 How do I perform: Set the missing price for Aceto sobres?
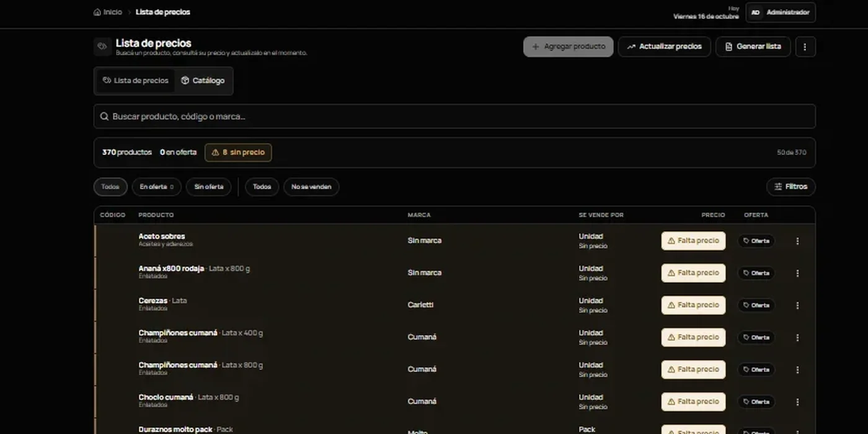693,241
